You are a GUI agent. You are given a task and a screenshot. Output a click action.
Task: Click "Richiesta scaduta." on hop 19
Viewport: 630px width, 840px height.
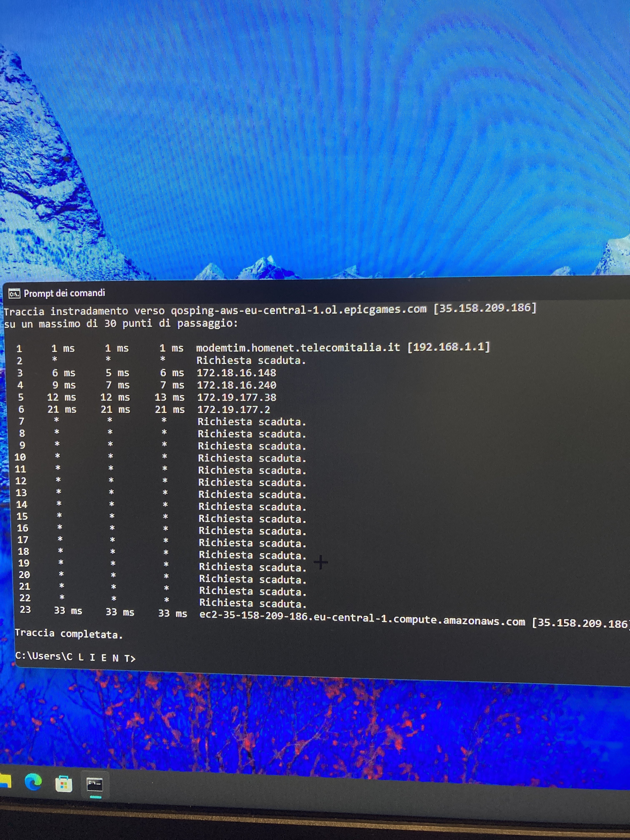[252, 567]
